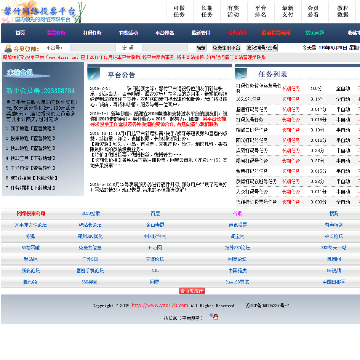Click the red highlighted sentence in announcements
Screen dimensions: 360x360
158,121
